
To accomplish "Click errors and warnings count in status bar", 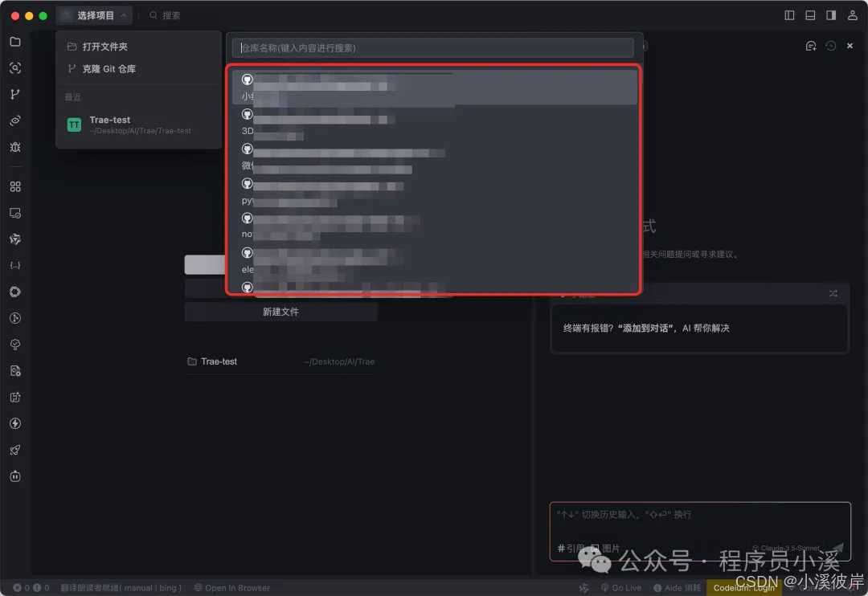I will (x=31, y=588).
